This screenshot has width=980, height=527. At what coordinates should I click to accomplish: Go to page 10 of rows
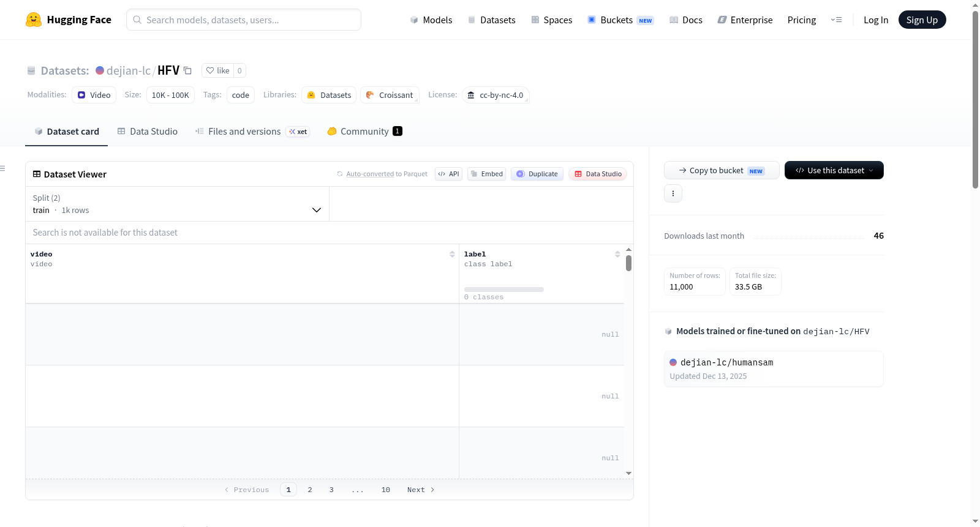point(386,490)
